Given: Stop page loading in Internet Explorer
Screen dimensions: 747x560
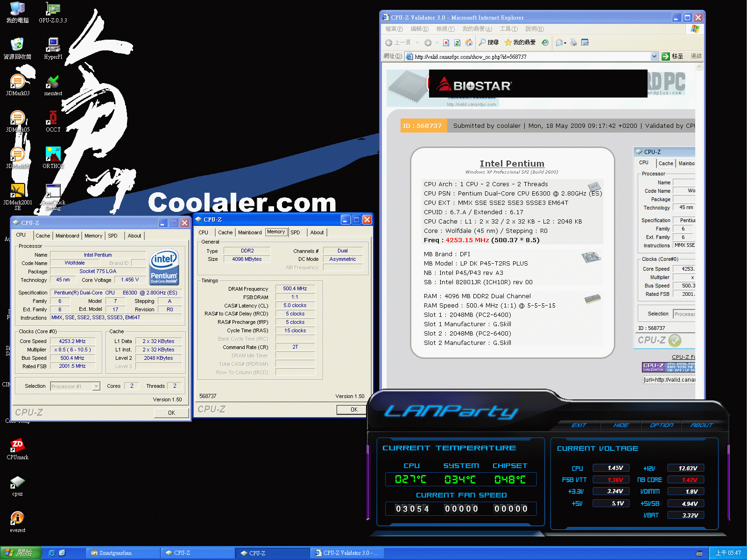Looking at the screenshot, I should click(x=446, y=42).
